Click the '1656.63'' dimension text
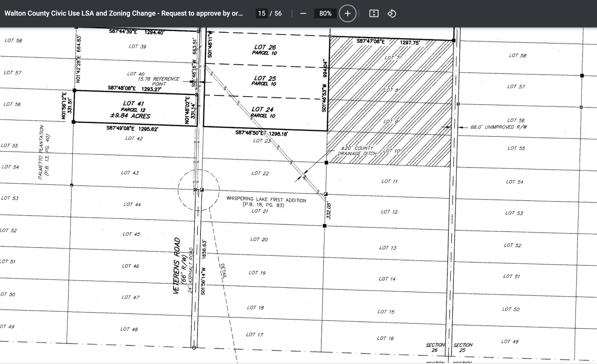 pos(204,249)
